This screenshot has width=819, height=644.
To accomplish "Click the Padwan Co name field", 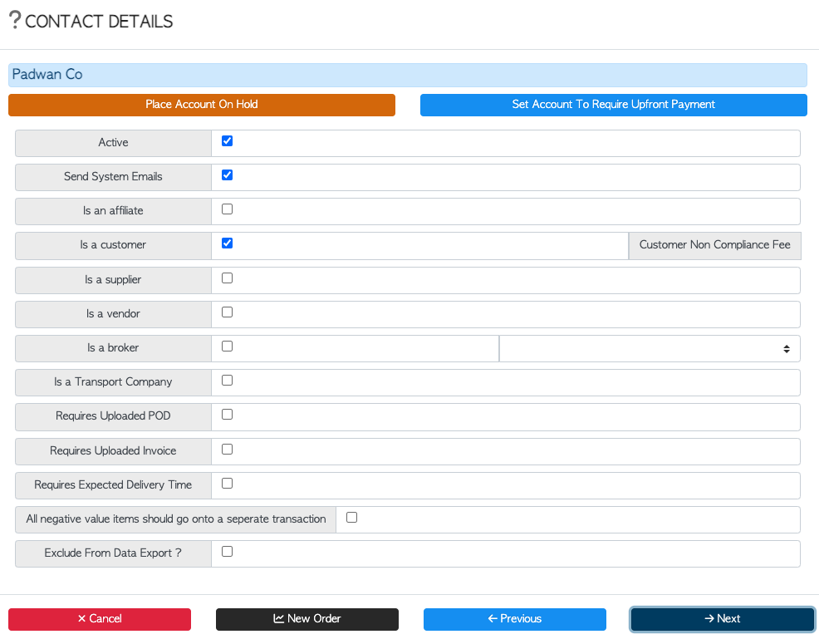I will pos(407,75).
